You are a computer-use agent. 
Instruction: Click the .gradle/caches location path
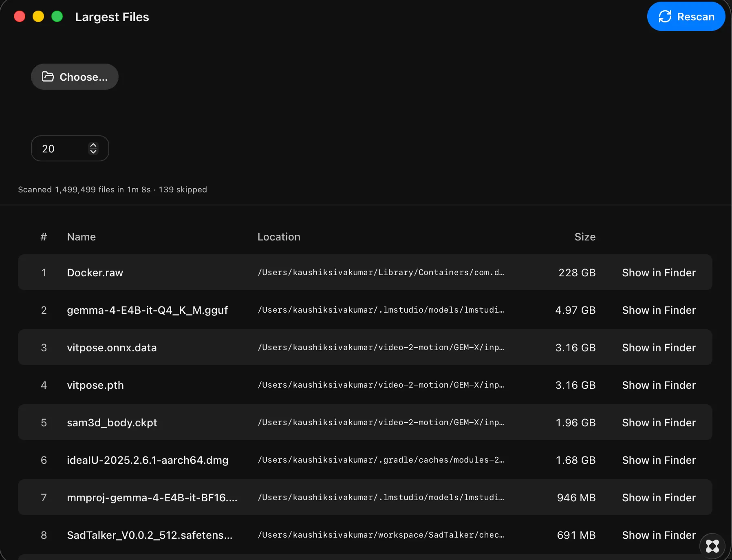381,460
